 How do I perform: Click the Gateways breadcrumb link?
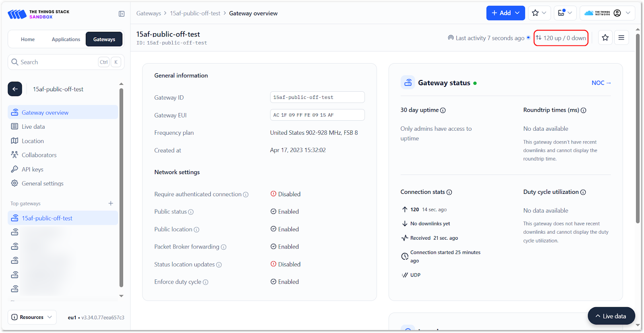[149, 13]
